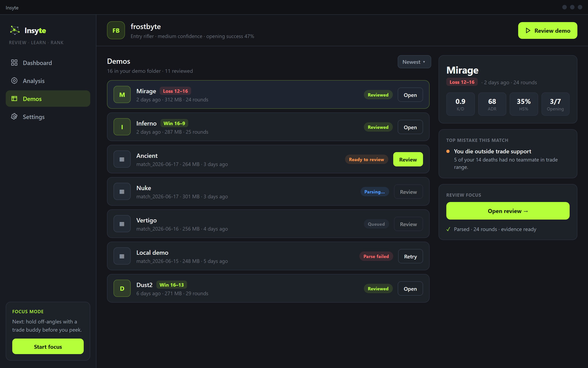Click the Win 16–9 badge on Inferno

[x=174, y=123]
